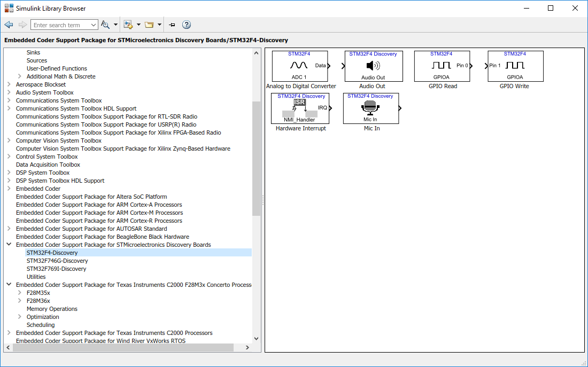
Task: Open help with the question mark icon
Action: point(187,25)
